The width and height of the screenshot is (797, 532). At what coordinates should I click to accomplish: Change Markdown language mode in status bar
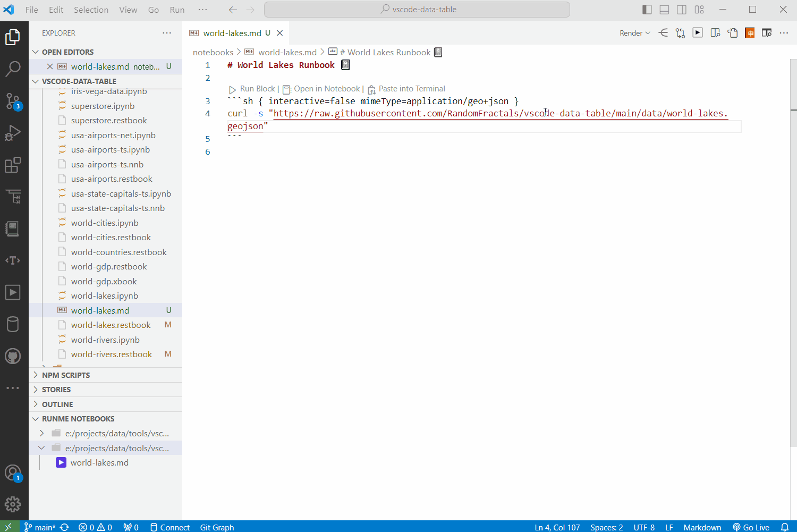[702, 527]
